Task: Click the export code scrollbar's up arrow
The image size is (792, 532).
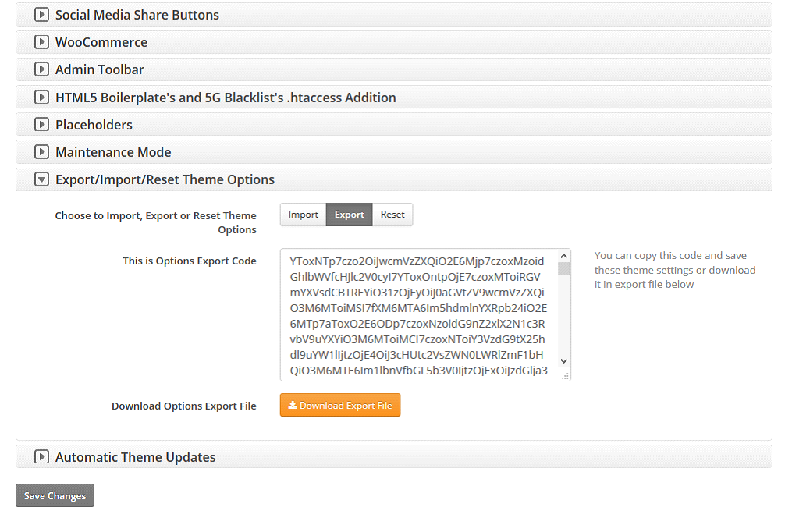Action: pyautogui.click(x=563, y=256)
